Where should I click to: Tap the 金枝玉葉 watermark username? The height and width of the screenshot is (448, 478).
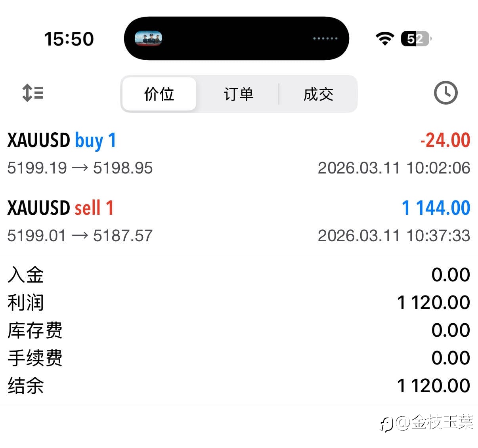tap(442, 423)
